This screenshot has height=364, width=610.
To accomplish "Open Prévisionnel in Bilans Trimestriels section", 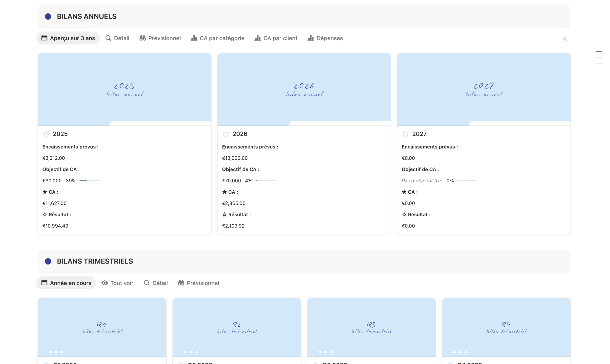I will 198,283.
